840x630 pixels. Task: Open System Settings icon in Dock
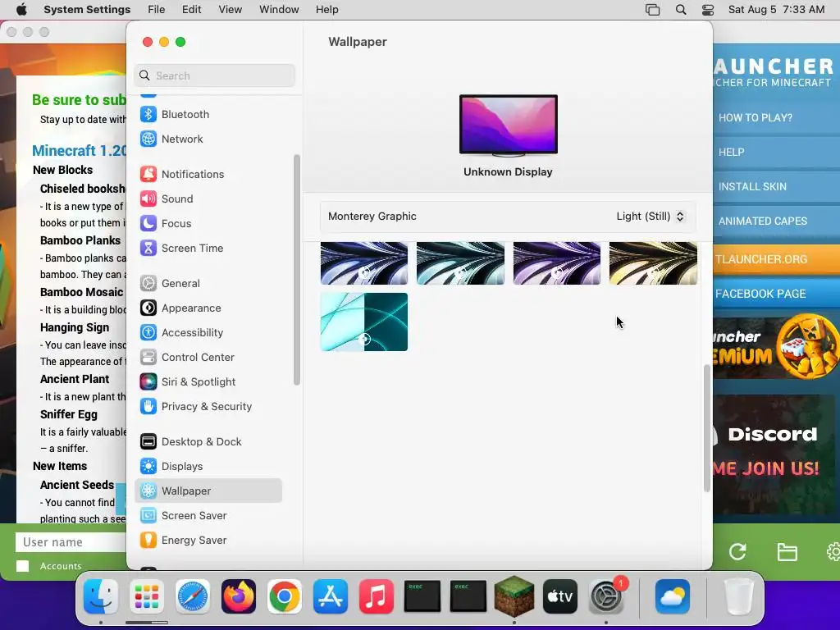[606, 596]
